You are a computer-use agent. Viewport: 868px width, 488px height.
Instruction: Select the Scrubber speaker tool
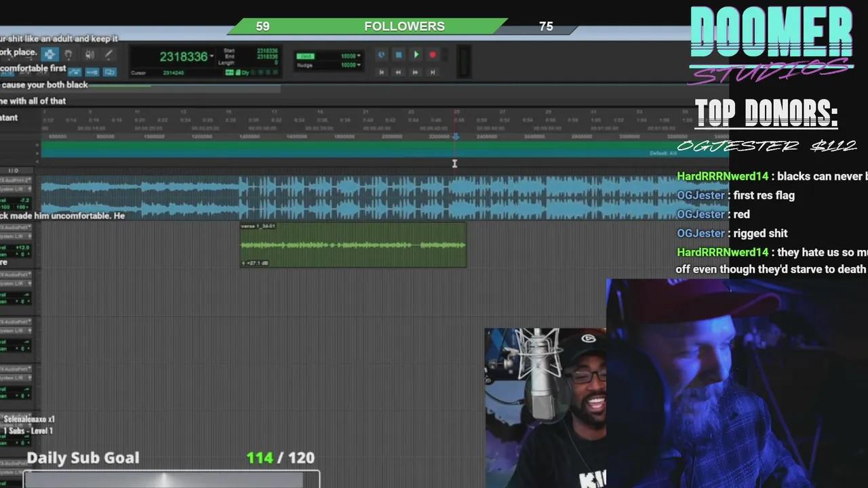click(89, 55)
